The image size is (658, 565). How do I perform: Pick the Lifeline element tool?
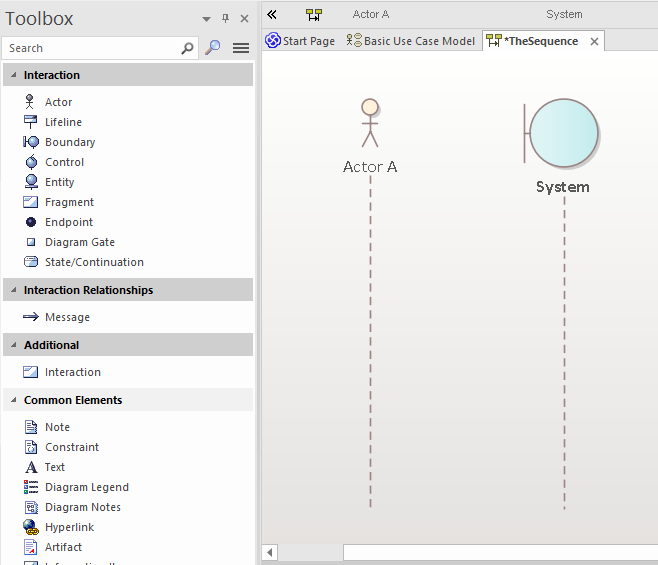tap(63, 122)
